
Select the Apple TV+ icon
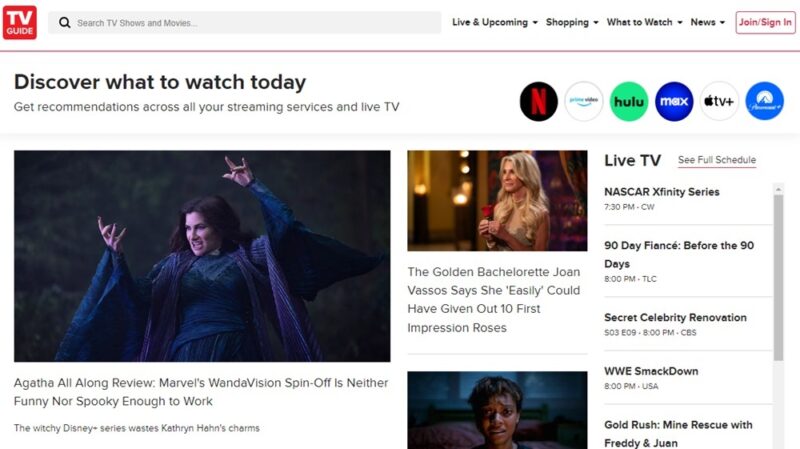[x=719, y=101]
